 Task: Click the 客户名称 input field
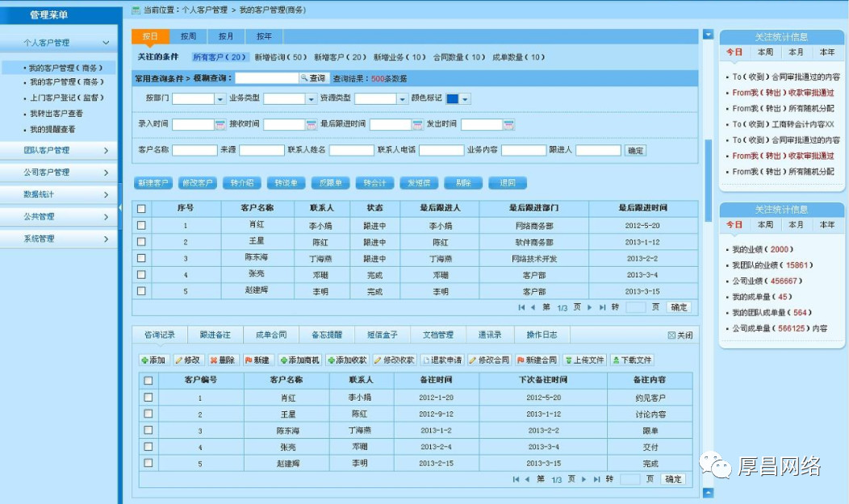tap(194, 151)
